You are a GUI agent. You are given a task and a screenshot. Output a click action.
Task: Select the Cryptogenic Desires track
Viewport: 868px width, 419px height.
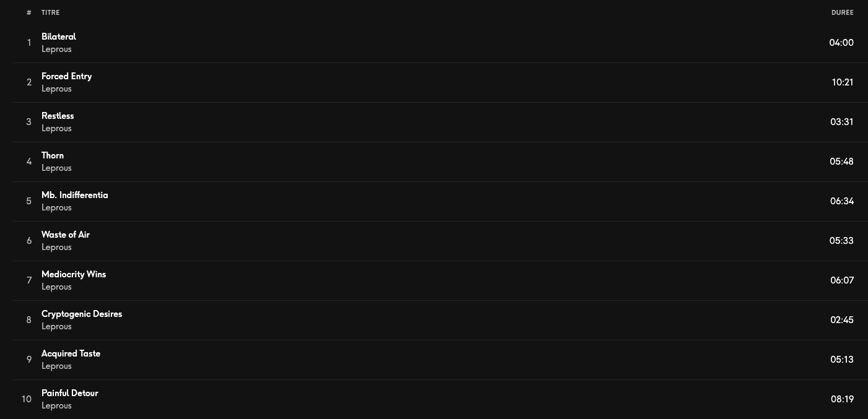(x=82, y=314)
